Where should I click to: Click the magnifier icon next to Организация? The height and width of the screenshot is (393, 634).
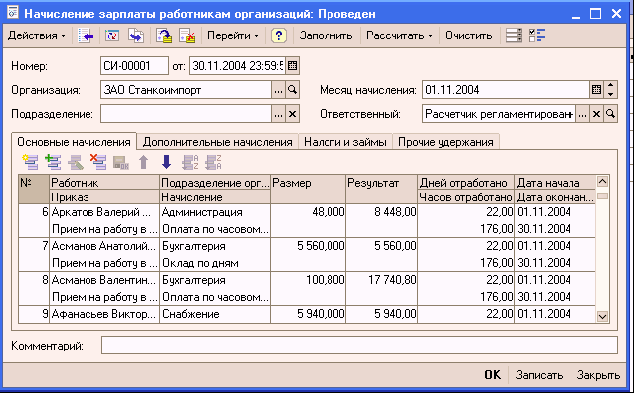pos(292,90)
